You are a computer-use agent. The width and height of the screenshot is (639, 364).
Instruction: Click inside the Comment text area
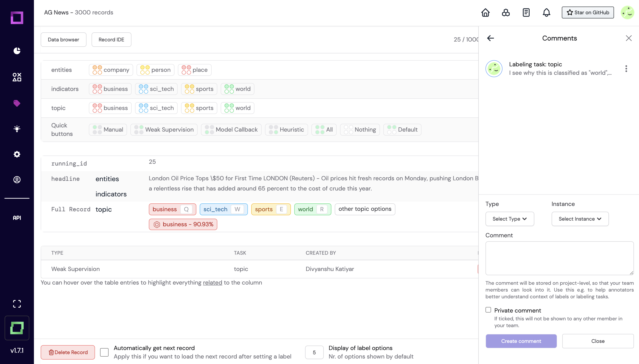(x=559, y=258)
